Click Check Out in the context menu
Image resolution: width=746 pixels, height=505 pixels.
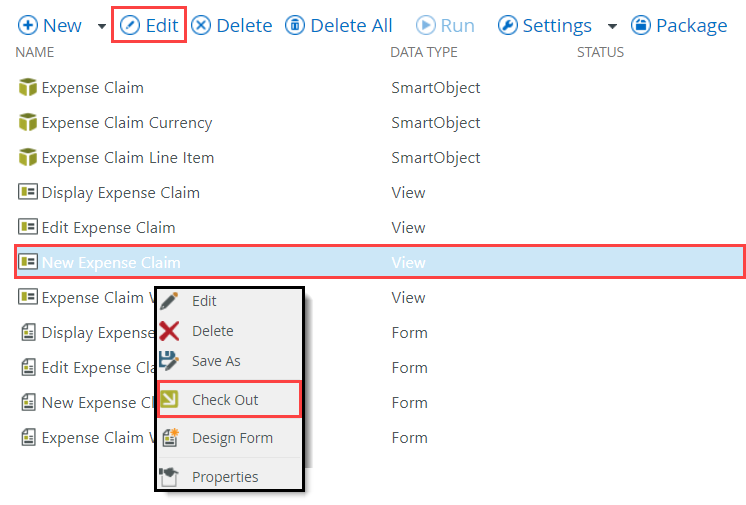point(225,400)
